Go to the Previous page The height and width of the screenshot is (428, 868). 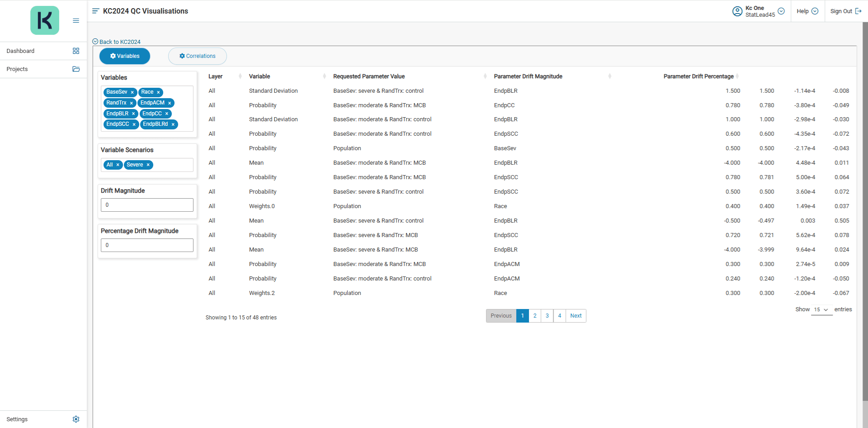(501, 316)
